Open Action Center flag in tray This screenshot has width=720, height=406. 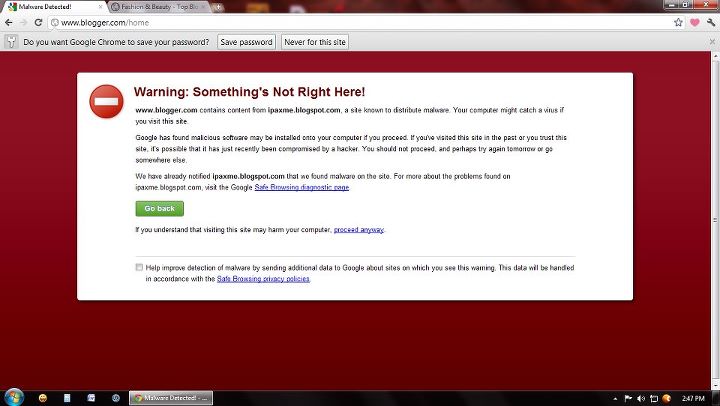coord(628,398)
